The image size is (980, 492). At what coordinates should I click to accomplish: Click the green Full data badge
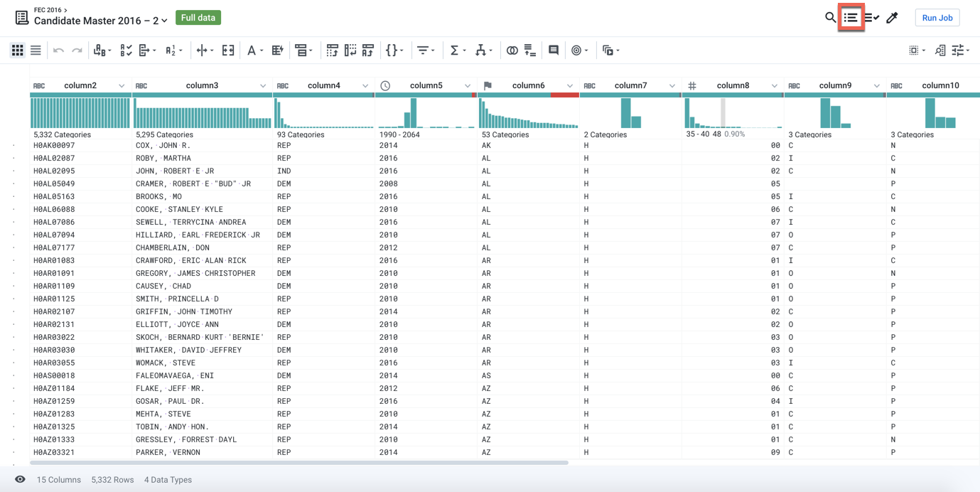point(198,17)
